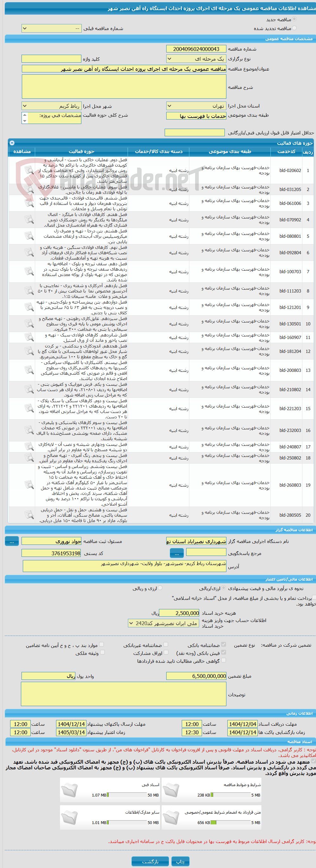The image size is (316, 868).
Task: Choose the ارزی و ریالی radio option
Action: pos(160,588)
